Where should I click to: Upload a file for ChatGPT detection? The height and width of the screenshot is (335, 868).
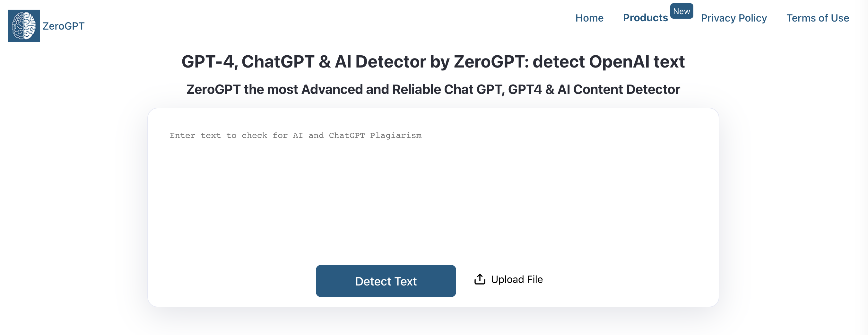coord(507,279)
